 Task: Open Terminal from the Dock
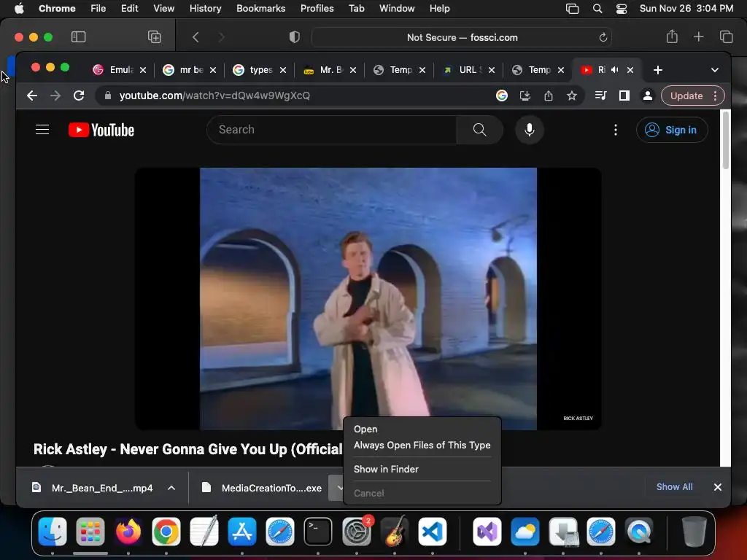[x=318, y=532]
